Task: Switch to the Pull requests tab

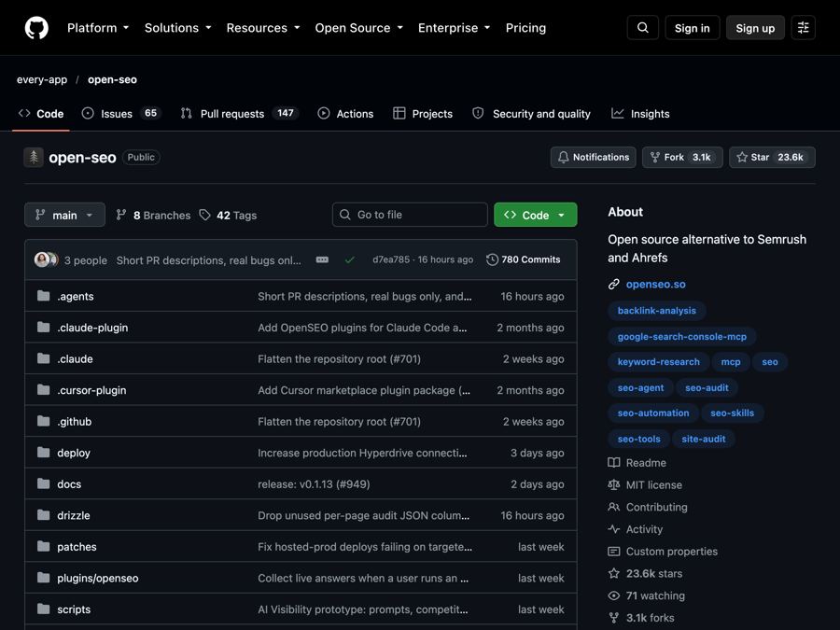Action: click(239, 114)
